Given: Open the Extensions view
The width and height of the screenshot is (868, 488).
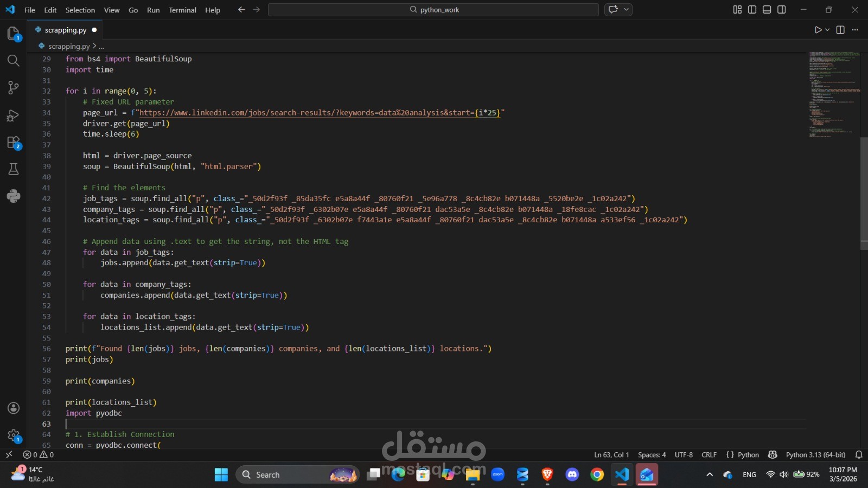Looking at the screenshot, I should 14,143.
